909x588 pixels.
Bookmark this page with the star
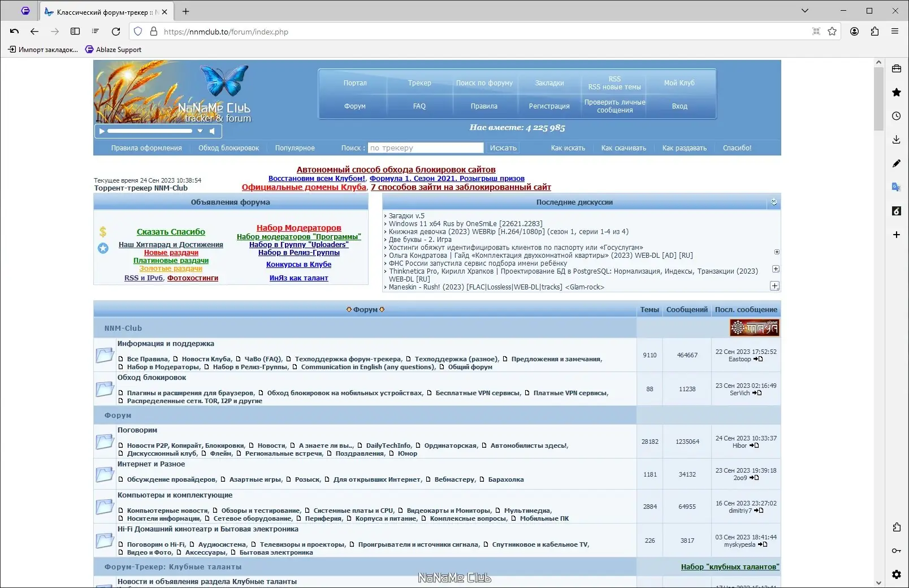coord(832,32)
